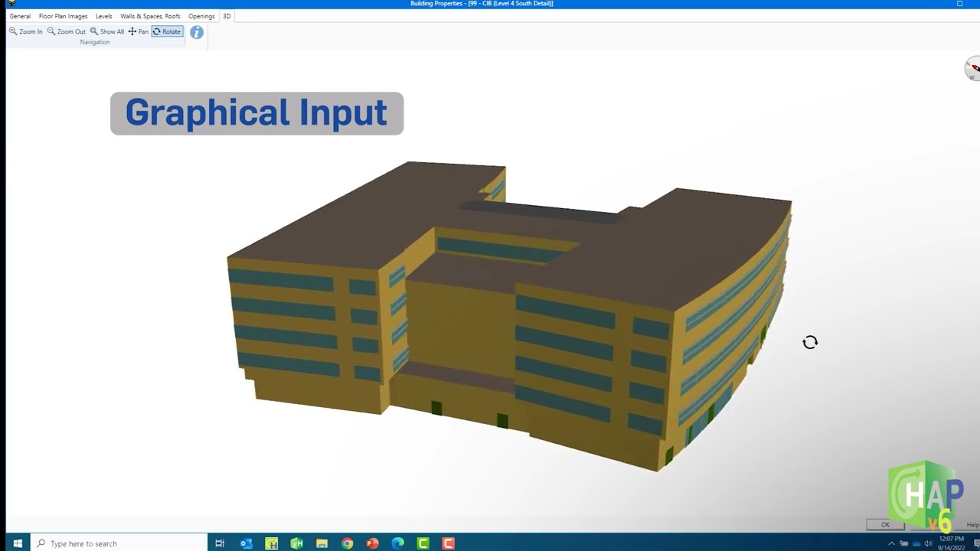
Task: Click the red C app taskbar icon
Action: (449, 543)
